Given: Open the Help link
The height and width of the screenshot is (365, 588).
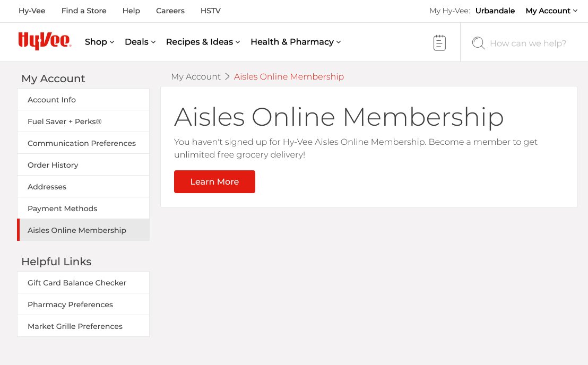Looking at the screenshot, I should pos(131,11).
